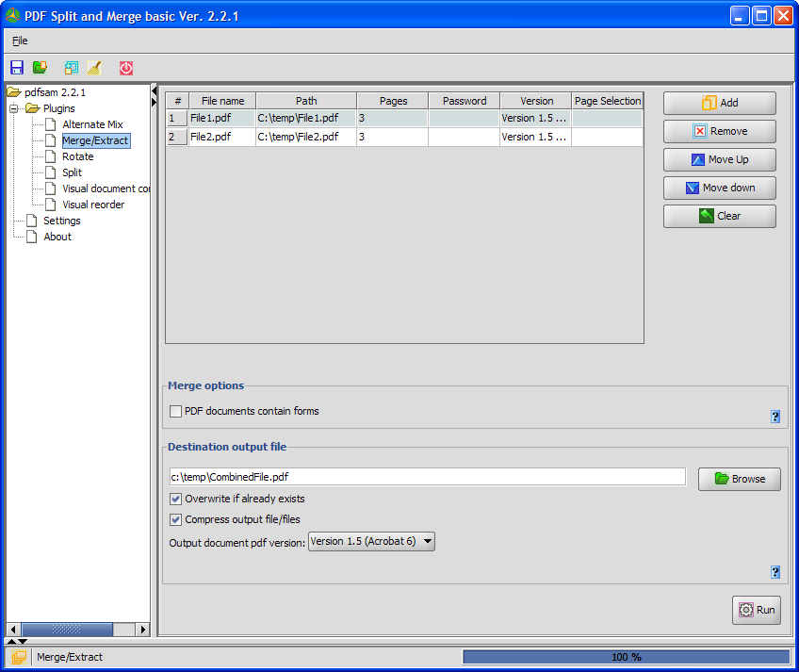Select the Visual document composer plugin
799x672 pixels.
pyautogui.click(x=106, y=188)
